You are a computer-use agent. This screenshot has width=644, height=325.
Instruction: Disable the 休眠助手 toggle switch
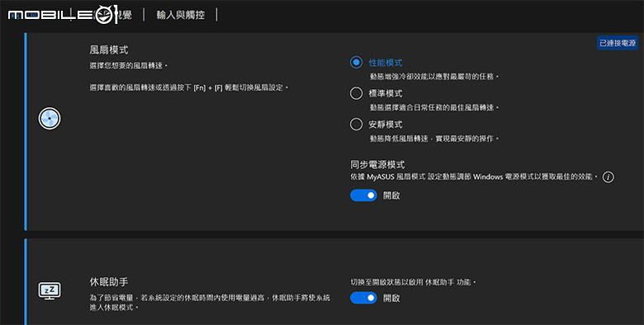click(x=363, y=298)
